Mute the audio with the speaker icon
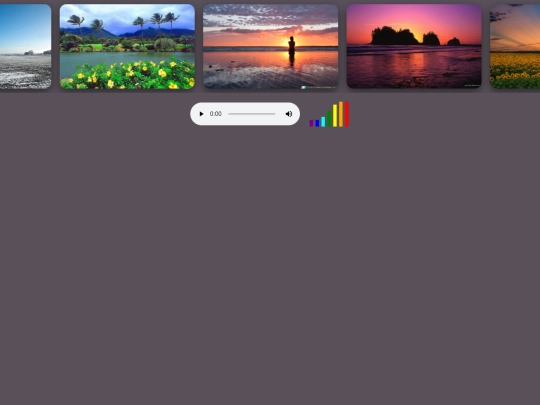The image size is (540, 405). 289,114
